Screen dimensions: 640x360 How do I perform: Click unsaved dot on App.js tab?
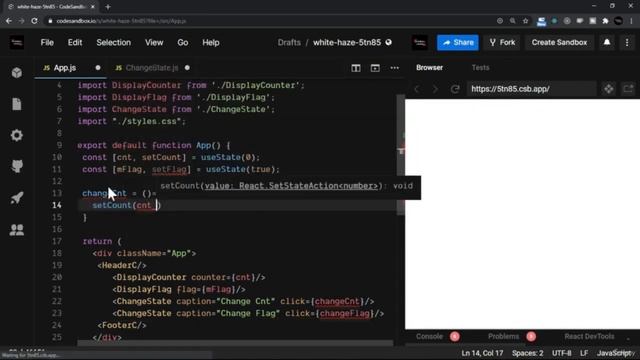[x=98, y=68]
